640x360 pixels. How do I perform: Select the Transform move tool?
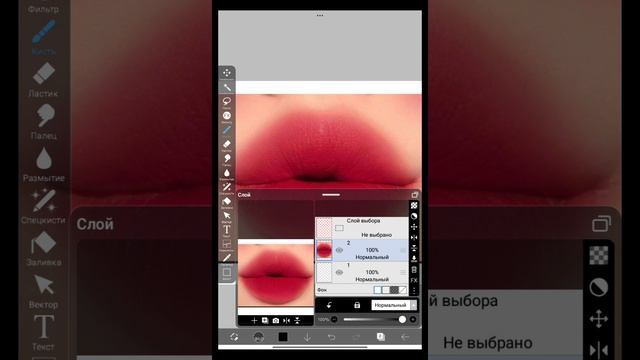227,73
